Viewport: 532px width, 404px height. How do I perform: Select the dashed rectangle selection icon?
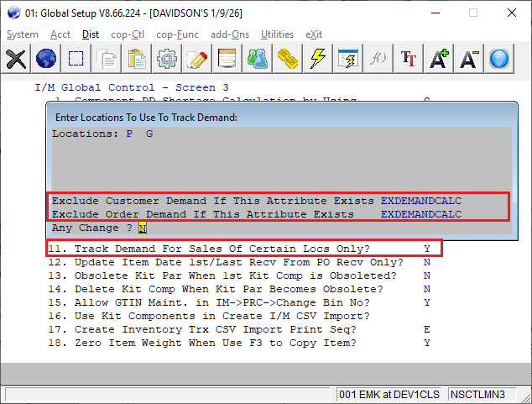[x=76, y=59]
